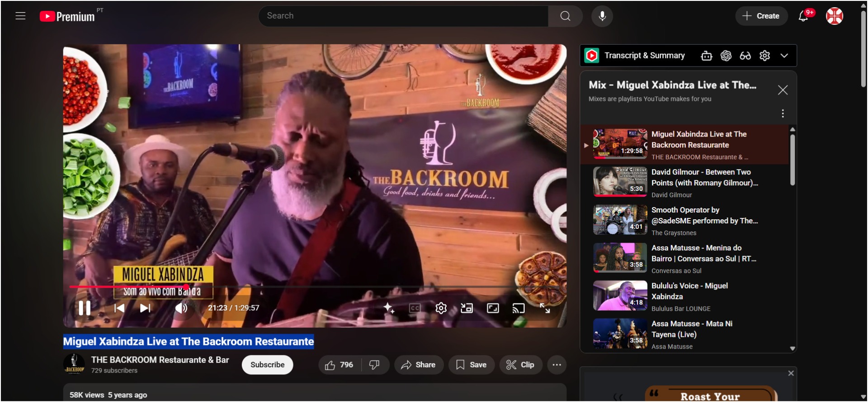The width and height of the screenshot is (868, 402).
Task: Play Smooth Operator by The Graystones
Action: pos(684,220)
